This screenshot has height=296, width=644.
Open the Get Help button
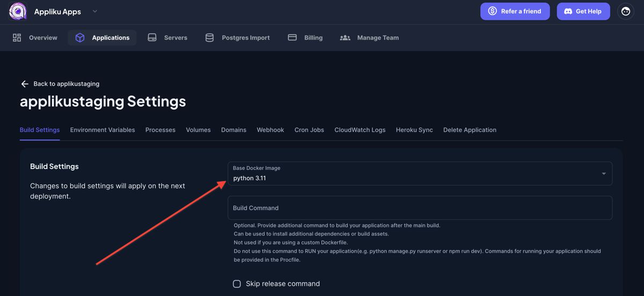click(x=583, y=11)
